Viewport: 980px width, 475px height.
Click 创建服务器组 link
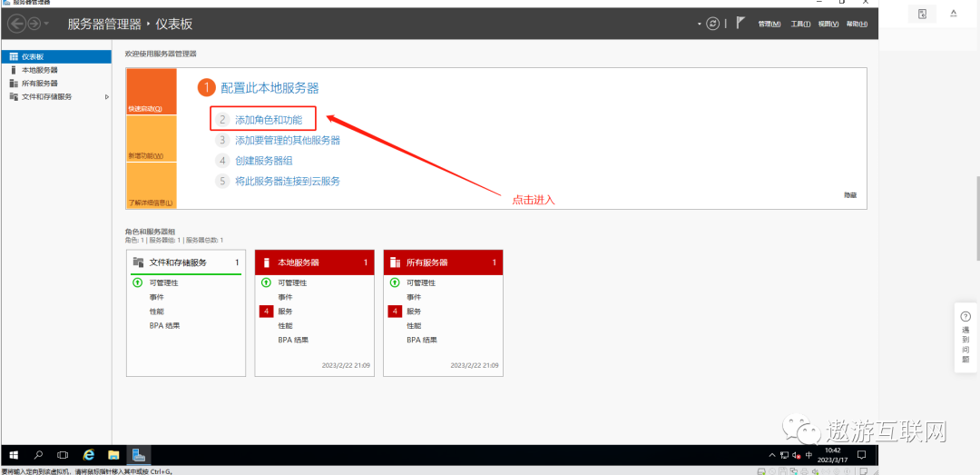(264, 161)
